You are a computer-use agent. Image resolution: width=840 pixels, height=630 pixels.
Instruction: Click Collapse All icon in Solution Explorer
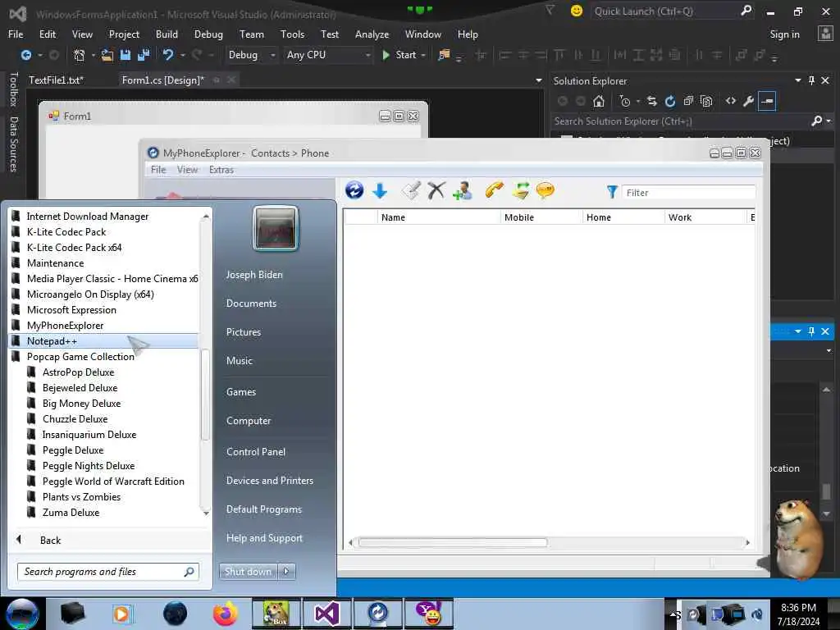tap(688, 101)
